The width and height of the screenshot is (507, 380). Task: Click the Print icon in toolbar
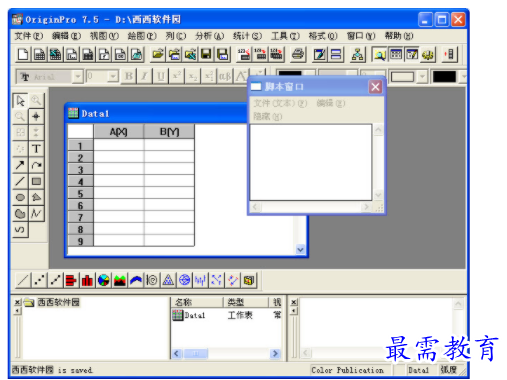298,54
